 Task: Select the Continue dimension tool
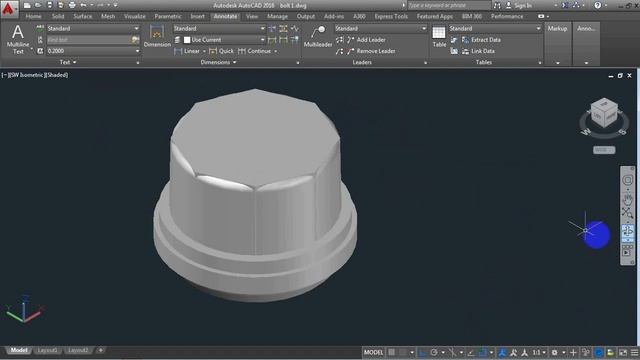pos(255,51)
